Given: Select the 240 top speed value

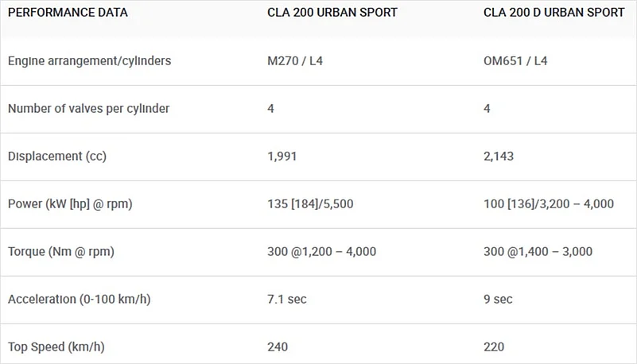Looking at the screenshot, I should click(278, 347).
